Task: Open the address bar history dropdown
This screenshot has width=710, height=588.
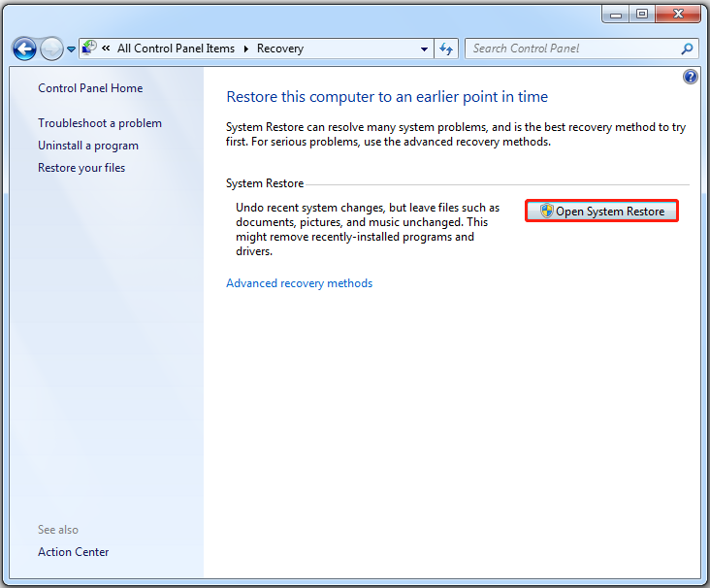Action: (424, 49)
